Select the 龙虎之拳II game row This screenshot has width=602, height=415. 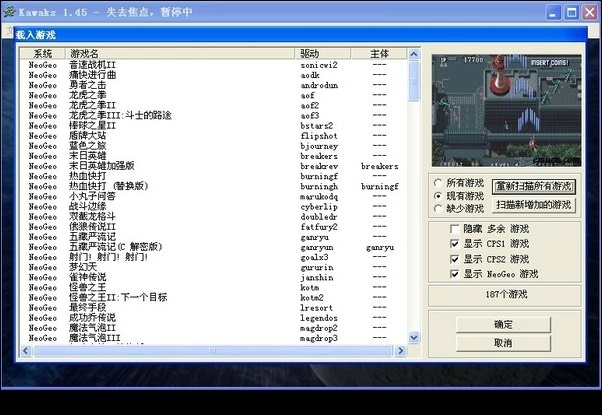(213, 105)
